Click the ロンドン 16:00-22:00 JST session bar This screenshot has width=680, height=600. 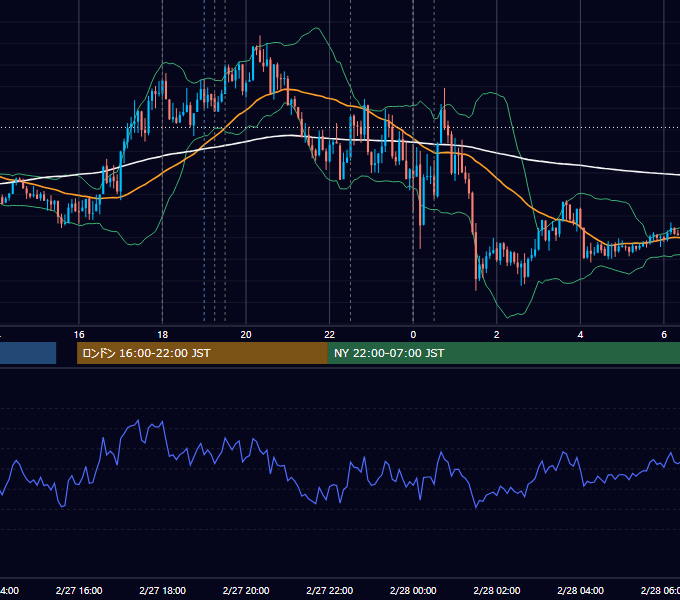[202, 353]
